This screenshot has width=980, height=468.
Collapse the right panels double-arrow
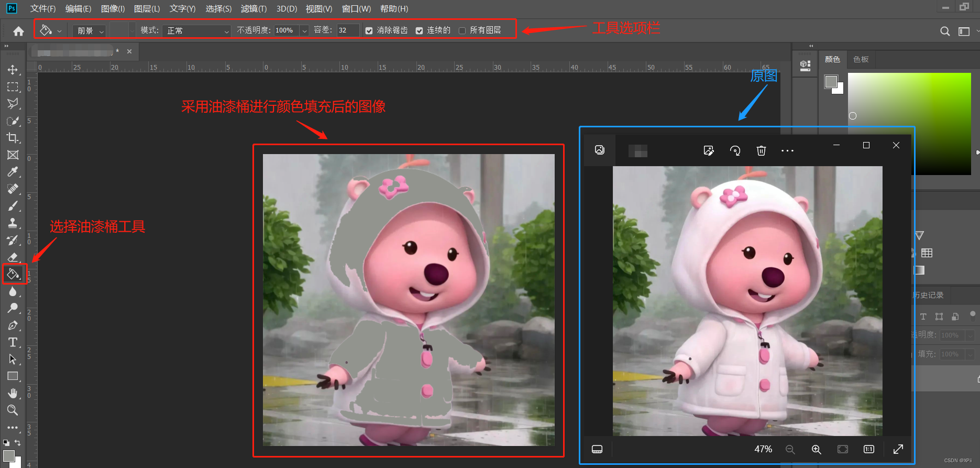811,46
